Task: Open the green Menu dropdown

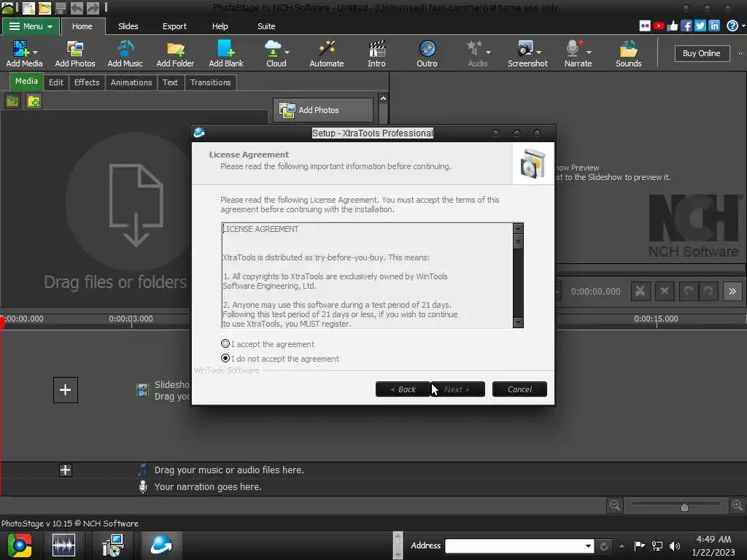Action: click(31, 26)
